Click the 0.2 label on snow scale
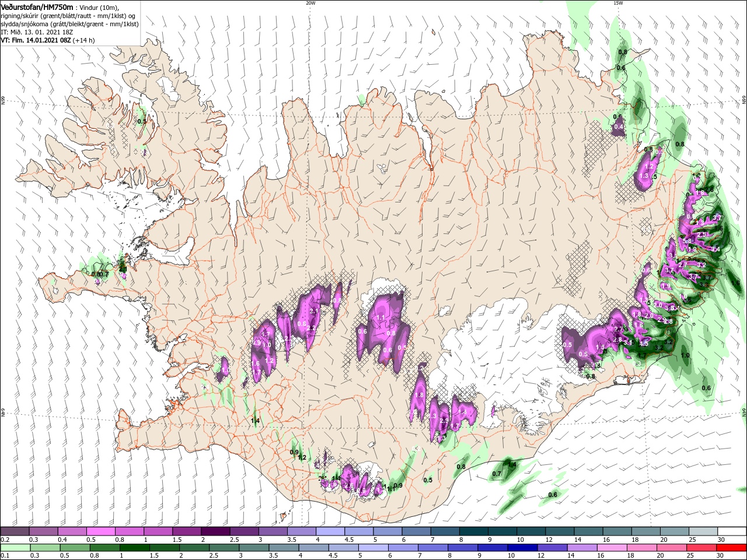 coord(4,540)
